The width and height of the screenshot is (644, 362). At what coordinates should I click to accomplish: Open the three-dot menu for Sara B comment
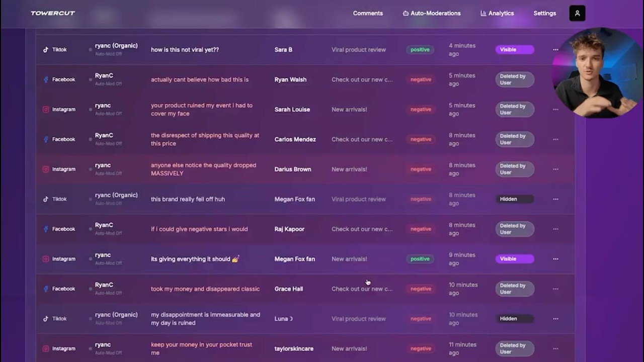pos(555,50)
